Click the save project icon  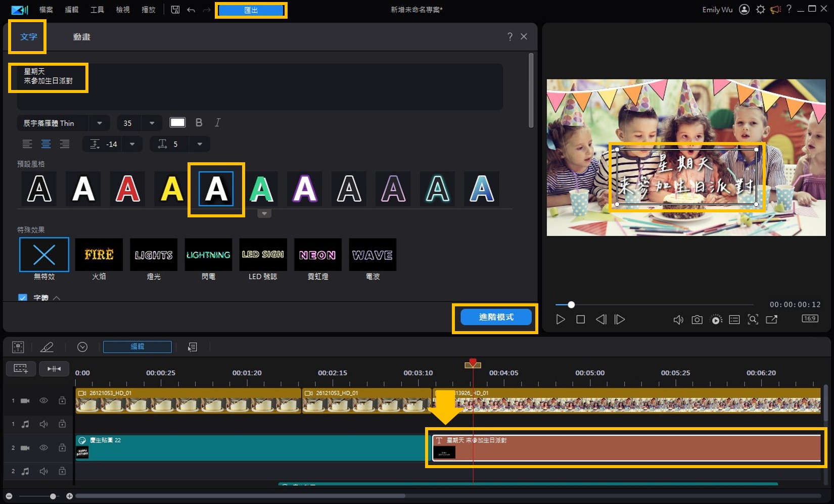[175, 10]
